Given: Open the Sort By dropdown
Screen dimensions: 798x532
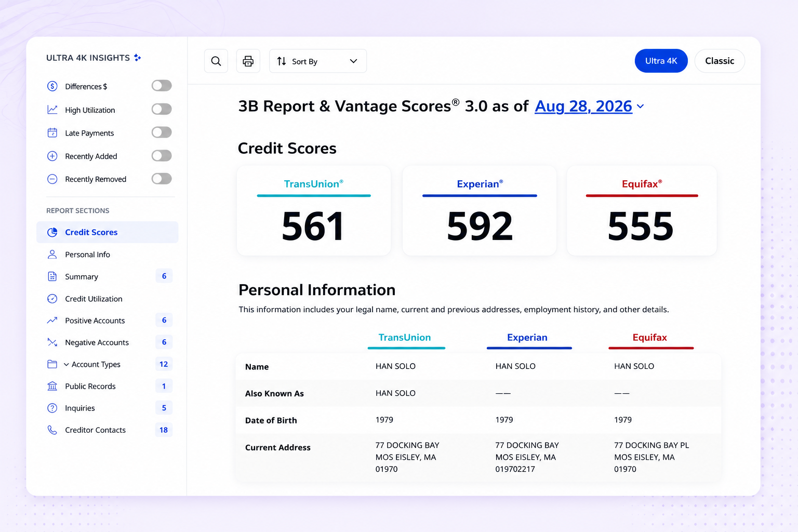Looking at the screenshot, I should pyautogui.click(x=318, y=61).
